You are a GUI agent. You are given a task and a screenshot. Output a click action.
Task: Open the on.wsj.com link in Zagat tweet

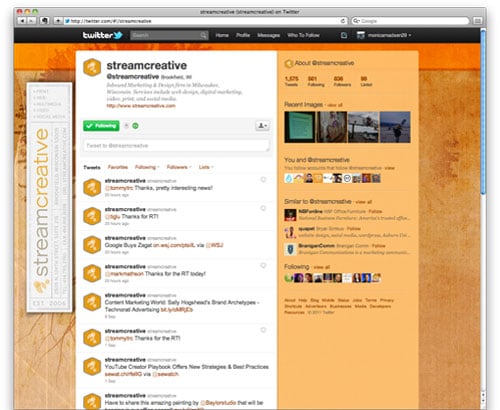pyautogui.click(x=174, y=245)
